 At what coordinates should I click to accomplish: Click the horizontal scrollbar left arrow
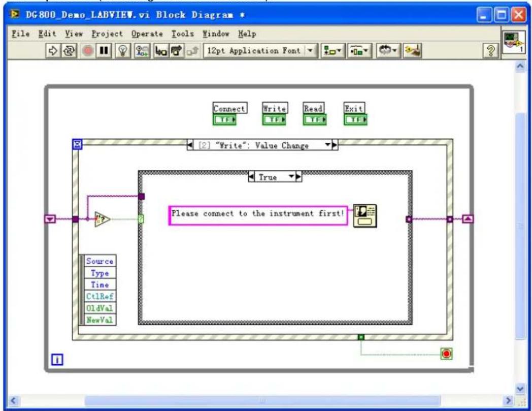tap(13, 400)
